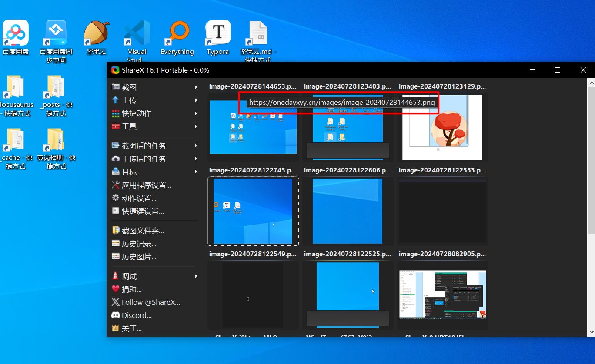
Task: Open 坚果云.md shortcut on desktop
Action: coord(258,42)
